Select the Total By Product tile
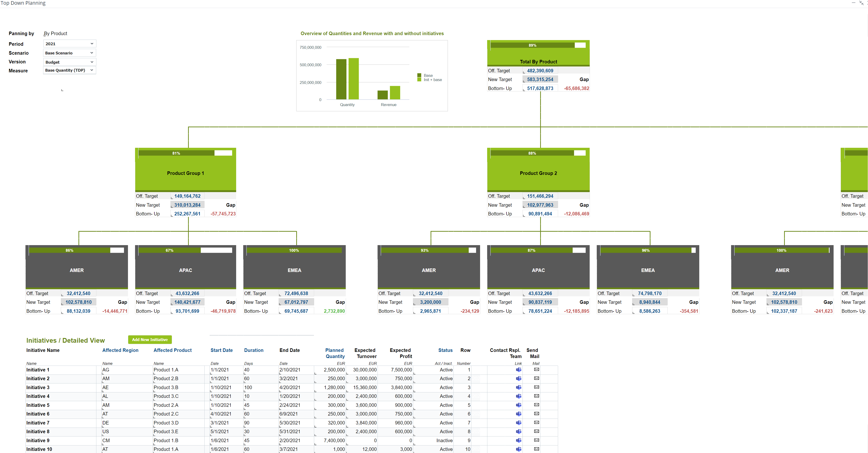The width and height of the screenshot is (868, 453). coord(538,53)
